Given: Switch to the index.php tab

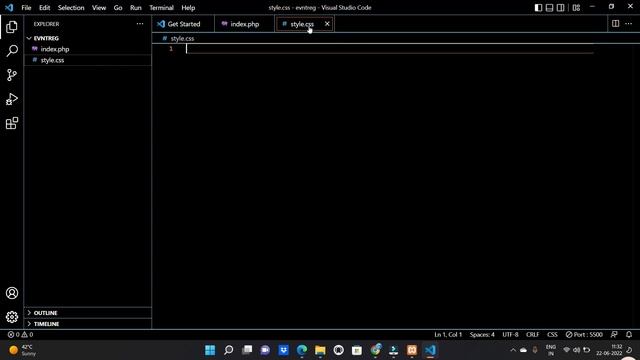Looking at the screenshot, I should coord(244,24).
